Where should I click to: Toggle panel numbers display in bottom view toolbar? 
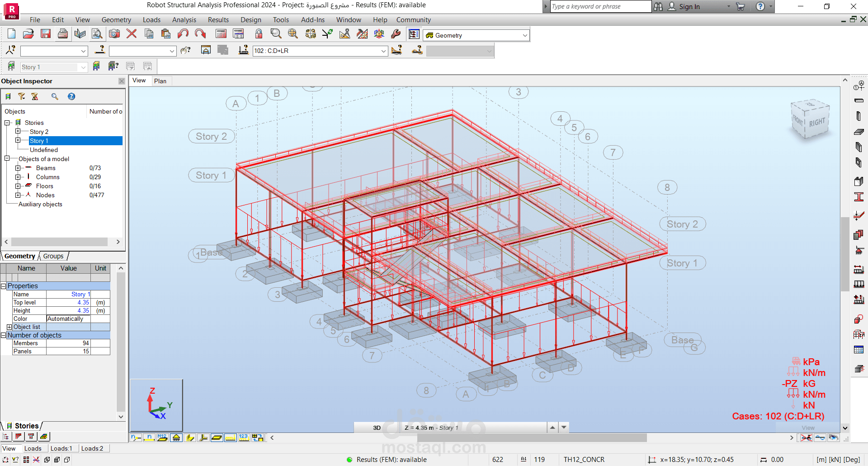pyautogui.click(x=163, y=437)
